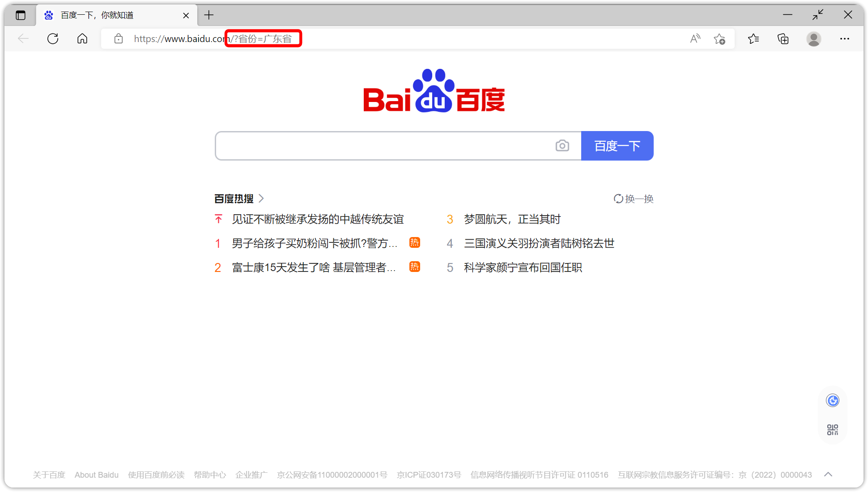Open 信息网络传播视听节目许可证 0110516 link
Image resolution: width=868 pixels, height=492 pixels.
coord(540,475)
